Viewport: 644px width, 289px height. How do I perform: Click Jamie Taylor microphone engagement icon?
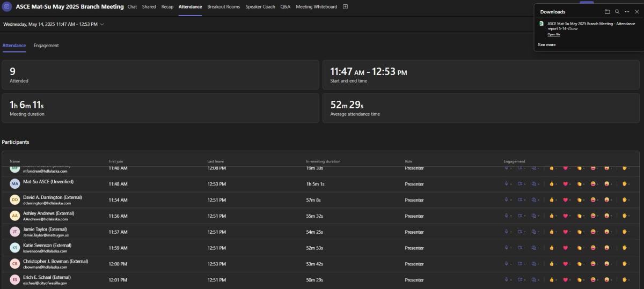click(506, 232)
